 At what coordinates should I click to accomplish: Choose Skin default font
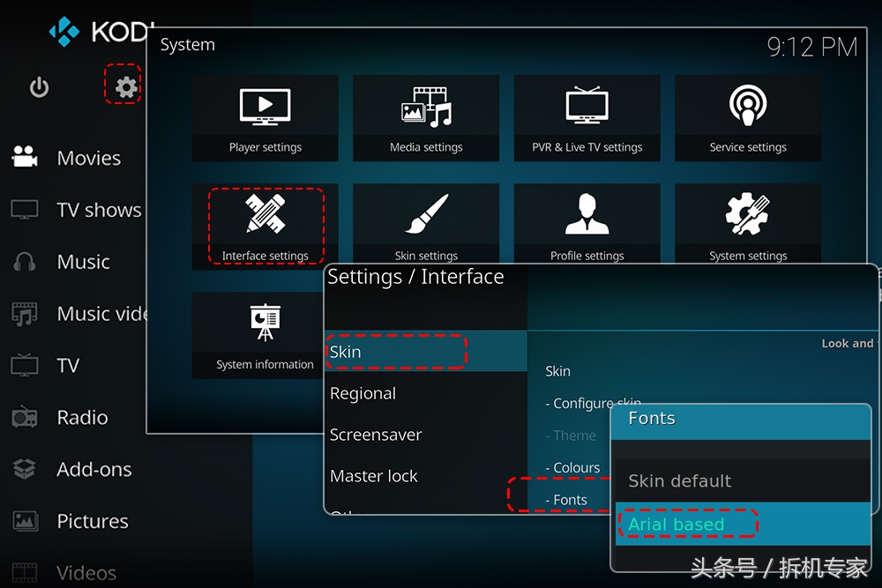pos(743,480)
